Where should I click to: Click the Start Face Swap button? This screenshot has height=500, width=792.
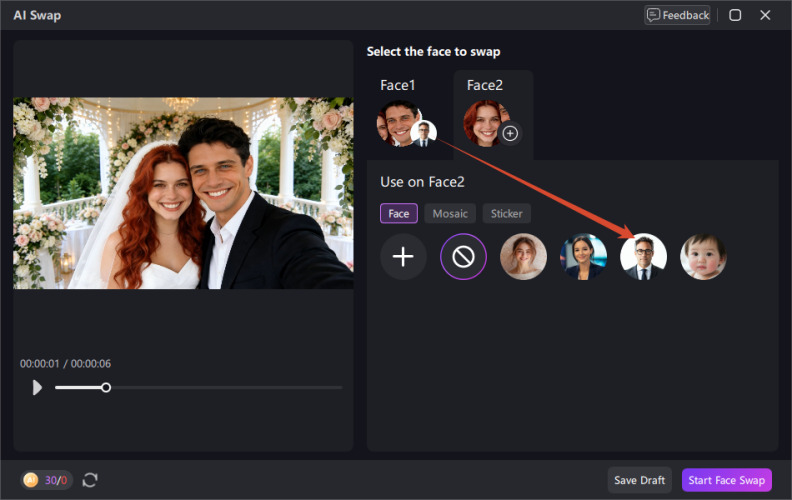coord(726,480)
